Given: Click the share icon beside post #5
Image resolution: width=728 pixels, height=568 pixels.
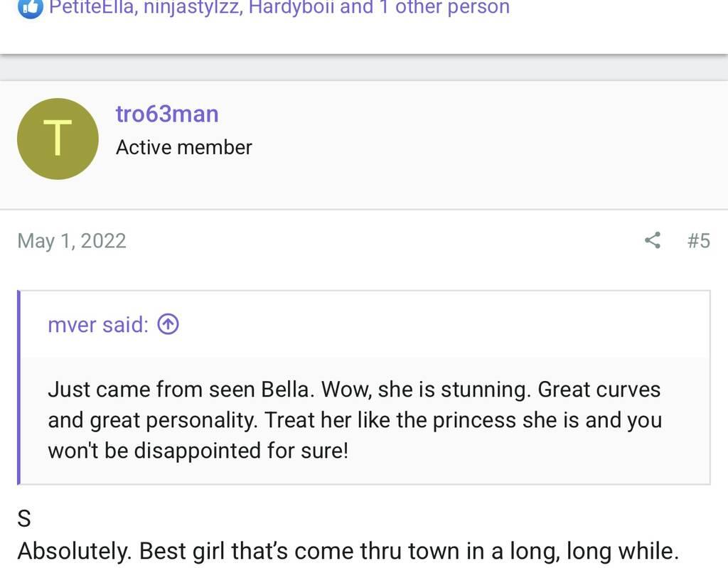Looking at the screenshot, I should [x=652, y=240].
